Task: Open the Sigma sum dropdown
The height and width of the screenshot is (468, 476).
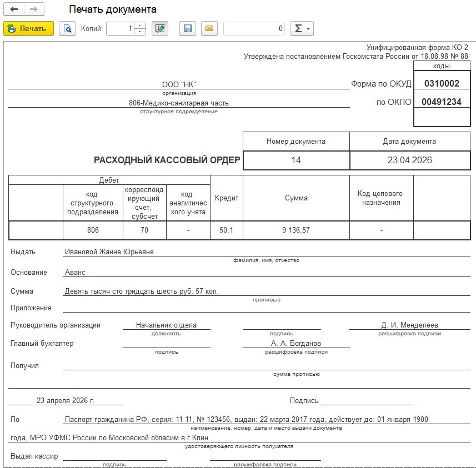Action: pyautogui.click(x=302, y=28)
